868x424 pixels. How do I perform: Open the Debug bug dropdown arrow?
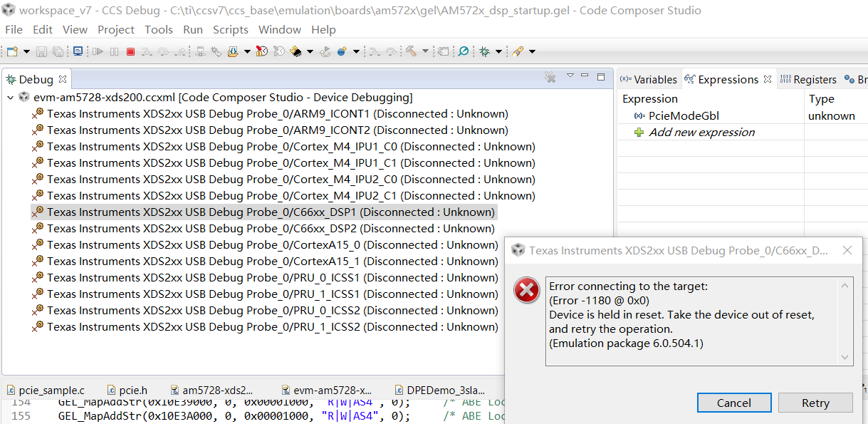coord(498,51)
